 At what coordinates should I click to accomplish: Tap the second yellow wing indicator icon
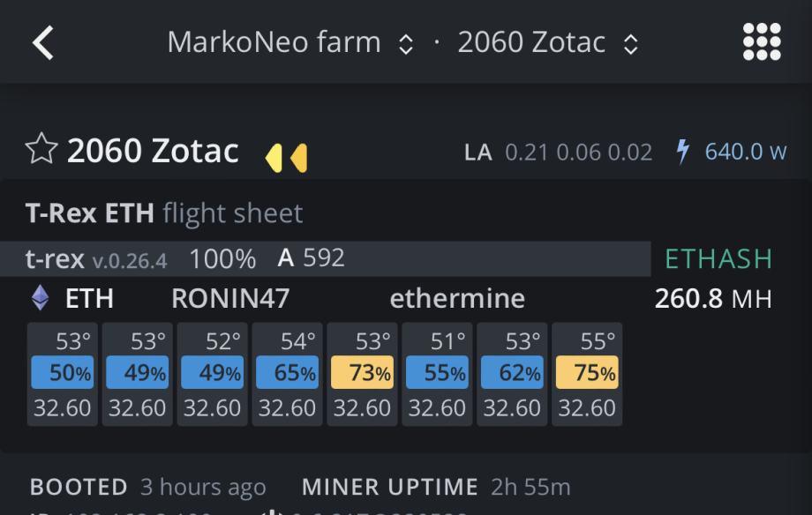click(299, 158)
